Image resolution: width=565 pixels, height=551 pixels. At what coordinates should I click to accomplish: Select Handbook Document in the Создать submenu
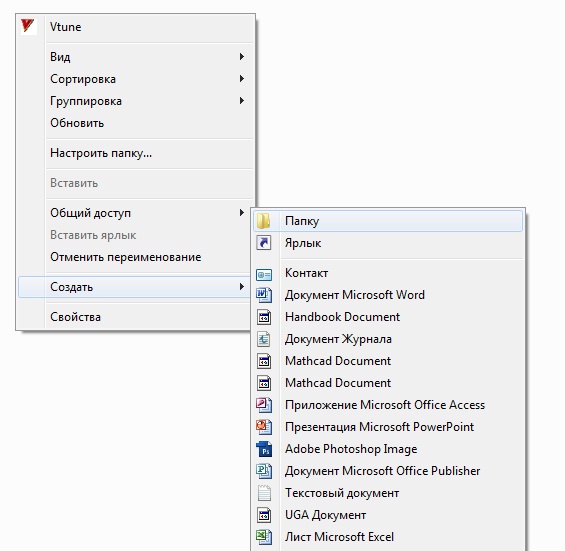[x=388, y=317]
